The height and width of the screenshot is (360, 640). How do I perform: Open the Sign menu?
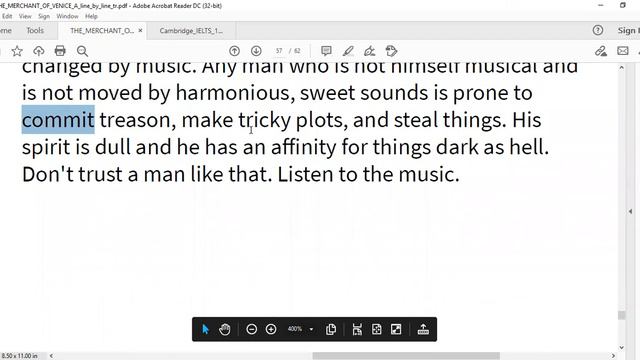coord(44,16)
